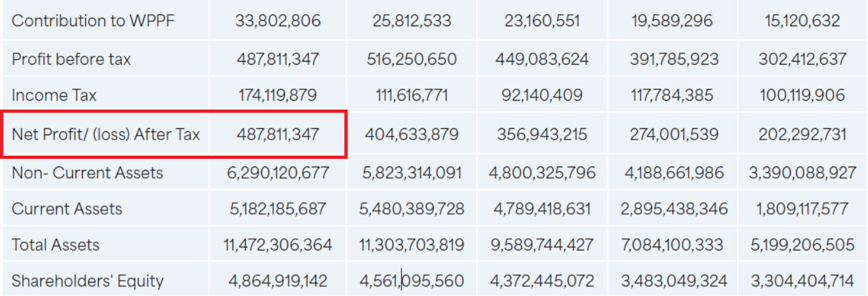Click the Total Assets row label
This screenshot has width=868, height=296.
pos(56,245)
